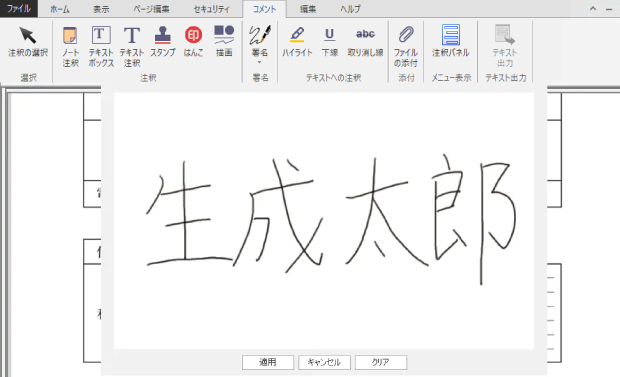Viewport: 620px width, 377px height.
Task: Expand the 署名 dropdown arrow
Action: click(260, 62)
